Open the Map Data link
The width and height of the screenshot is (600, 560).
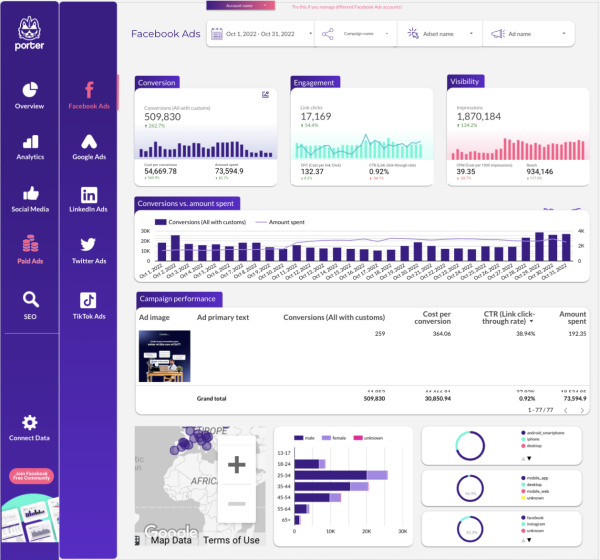coord(171,540)
